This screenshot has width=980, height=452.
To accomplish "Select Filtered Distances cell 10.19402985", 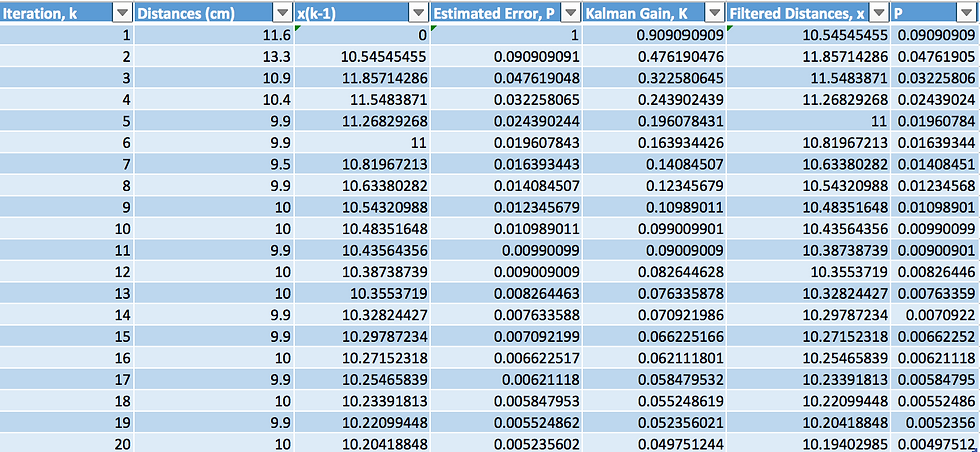I will tap(808, 443).
